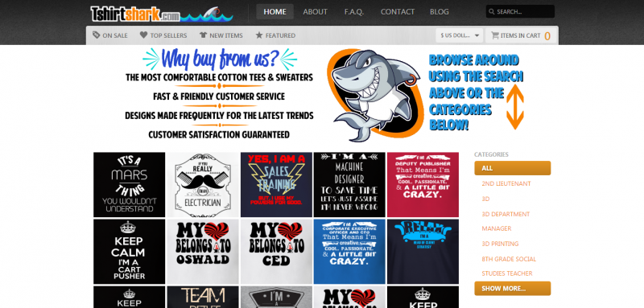Screen dimensions: 644x308
Task: Open the About menu item
Action: pyautogui.click(x=315, y=11)
